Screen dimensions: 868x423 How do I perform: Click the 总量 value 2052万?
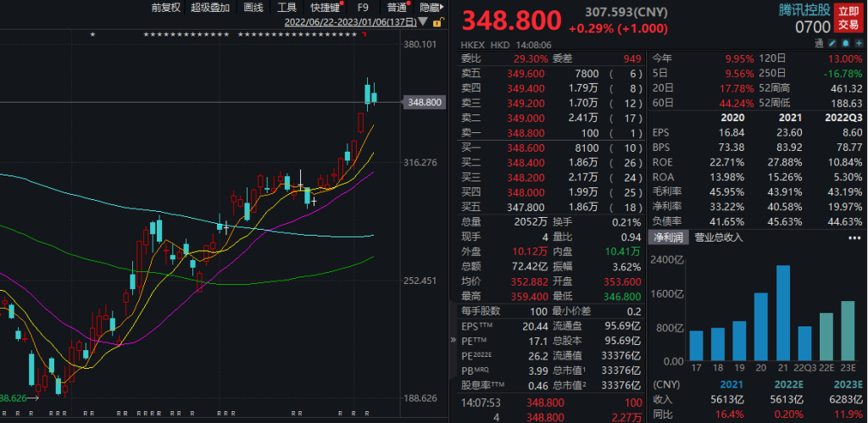[531, 223]
